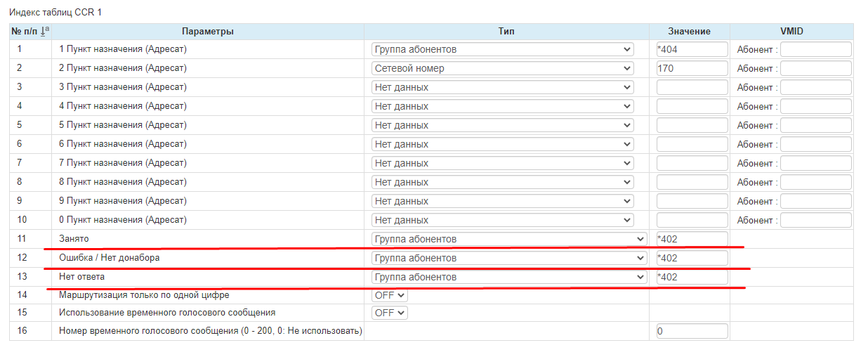Image resolution: width=868 pixels, height=357 pixels.
Task: Click the sort icon in № п/п header
Action: [46, 31]
